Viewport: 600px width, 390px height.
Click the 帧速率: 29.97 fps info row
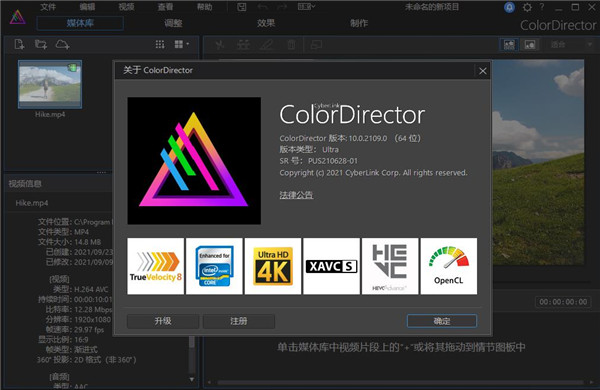pyautogui.click(x=75, y=330)
